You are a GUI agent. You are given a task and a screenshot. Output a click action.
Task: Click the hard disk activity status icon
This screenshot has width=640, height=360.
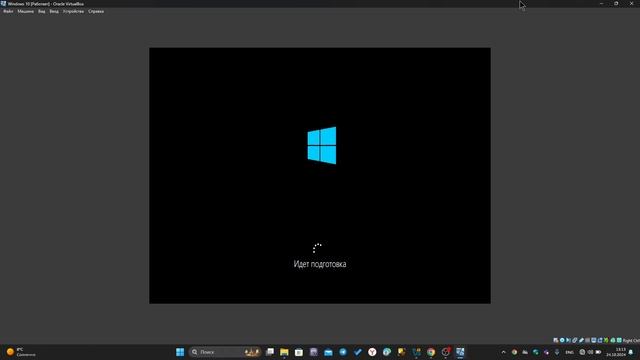tap(556, 340)
